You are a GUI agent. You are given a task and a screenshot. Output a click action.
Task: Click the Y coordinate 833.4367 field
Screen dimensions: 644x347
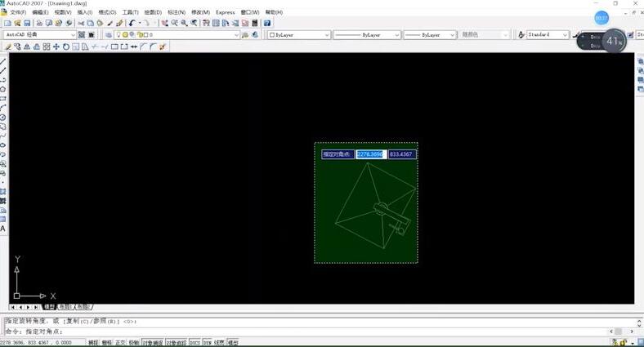click(x=402, y=154)
